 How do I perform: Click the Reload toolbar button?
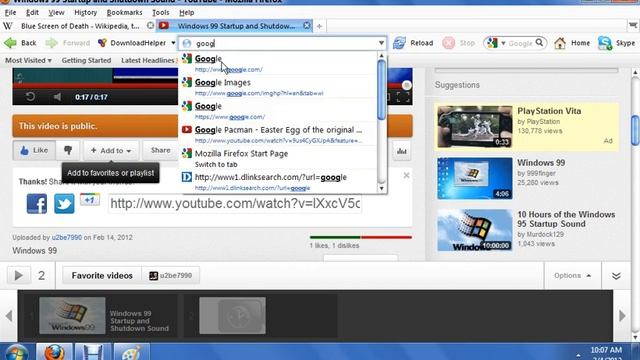pyautogui.click(x=413, y=43)
